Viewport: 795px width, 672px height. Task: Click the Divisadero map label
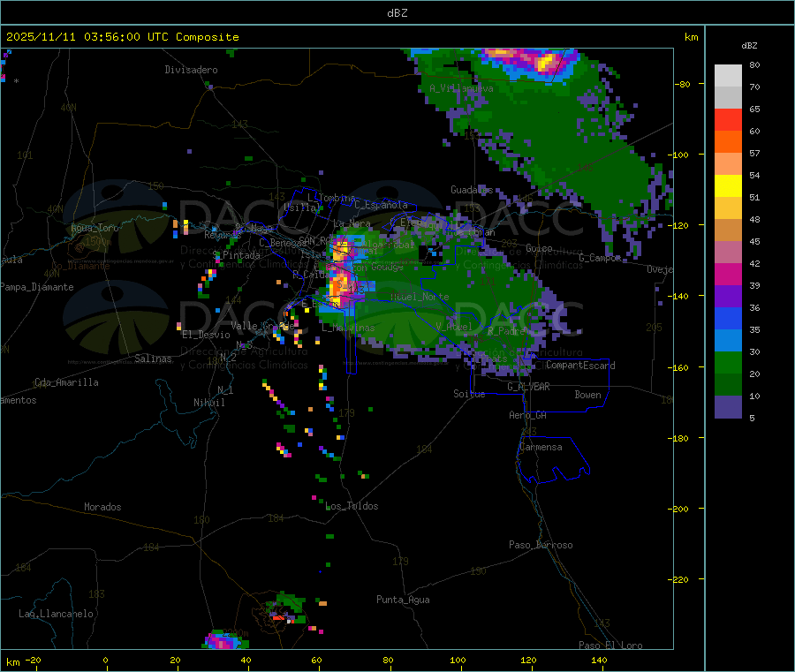click(191, 70)
